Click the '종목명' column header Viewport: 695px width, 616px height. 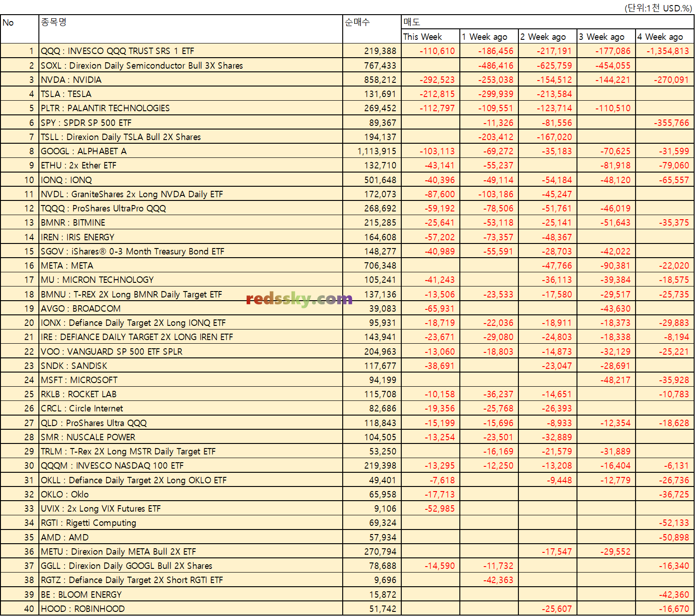191,29
